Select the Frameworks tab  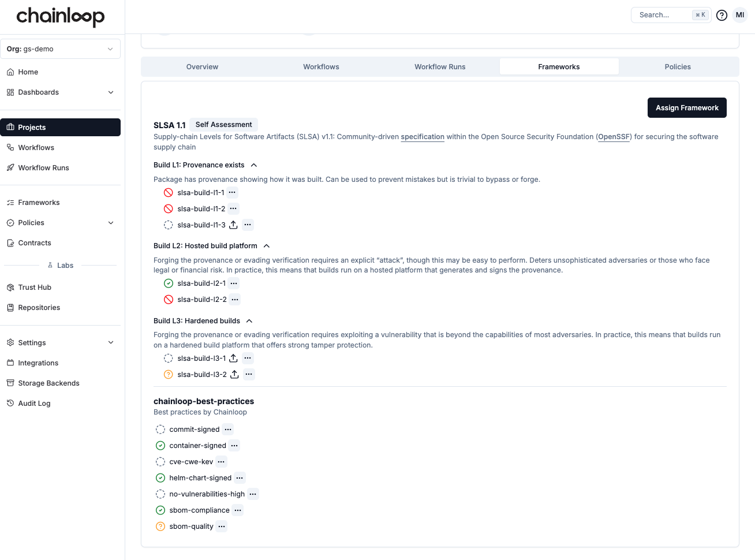pos(559,67)
